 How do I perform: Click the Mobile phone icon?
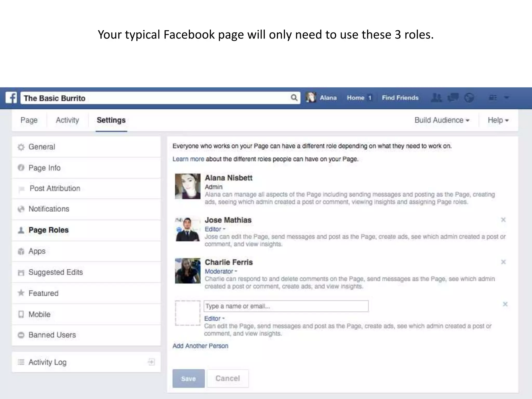(x=21, y=314)
